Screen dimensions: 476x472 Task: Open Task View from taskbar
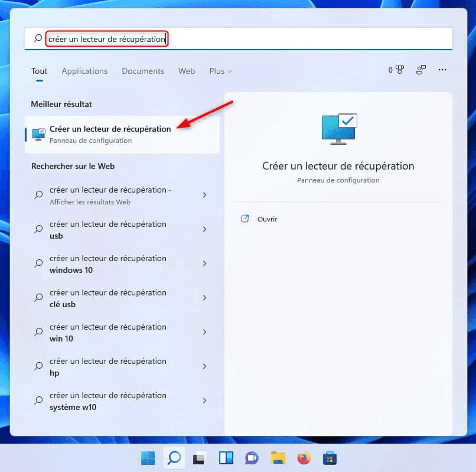point(200,458)
